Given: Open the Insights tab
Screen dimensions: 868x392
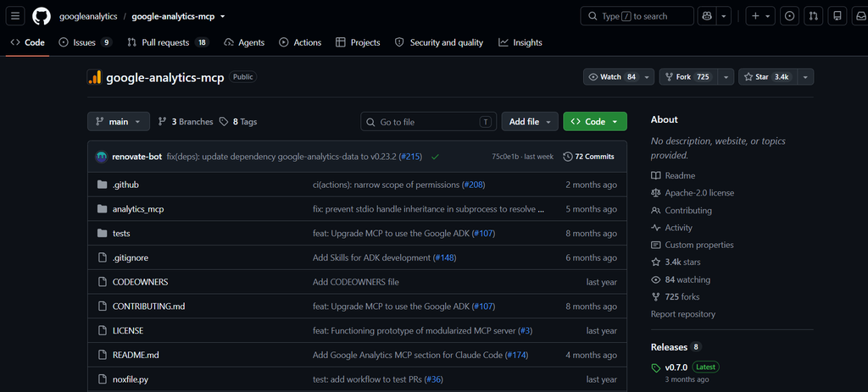Looking at the screenshot, I should 520,42.
